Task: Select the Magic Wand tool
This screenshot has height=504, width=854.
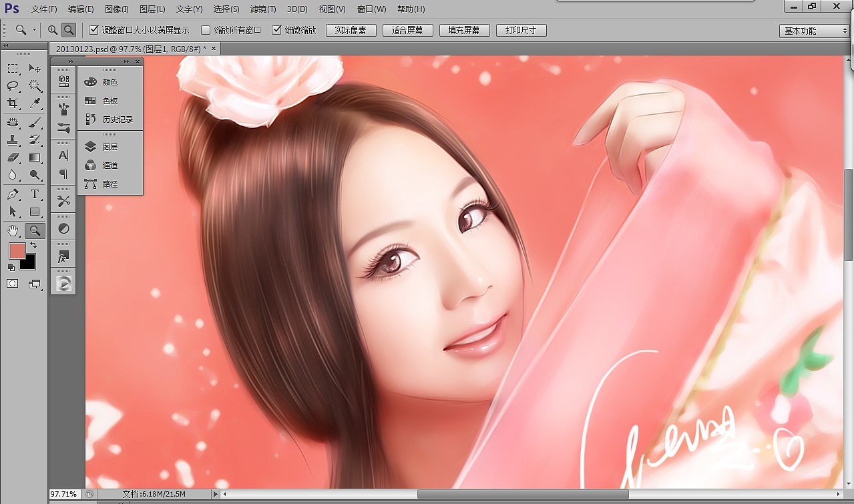Action: point(35,85)
